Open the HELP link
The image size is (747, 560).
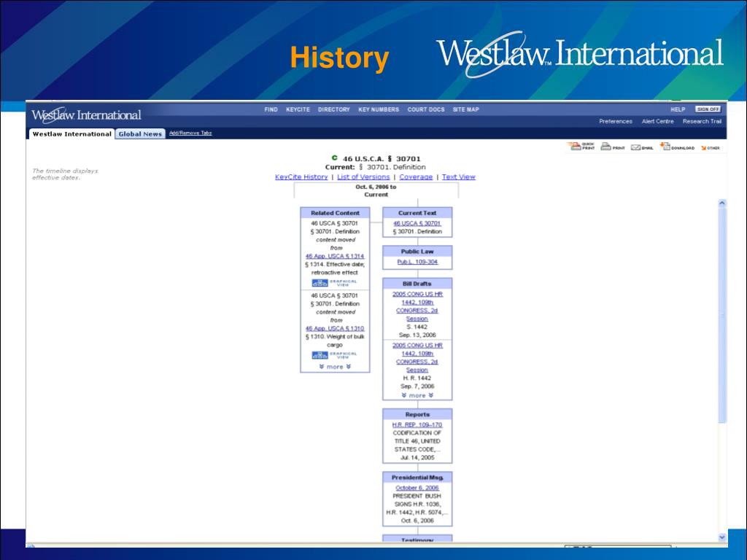678,109
